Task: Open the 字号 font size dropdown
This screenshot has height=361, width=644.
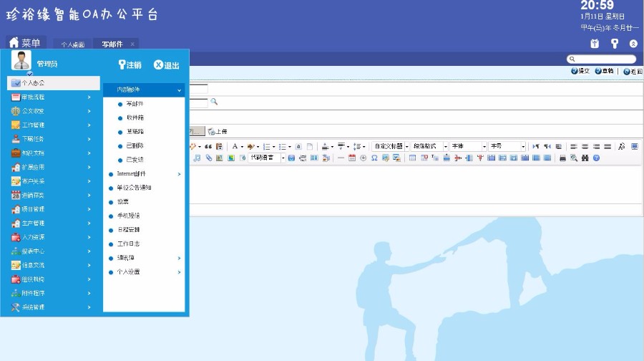Action: tap(507, 146)
